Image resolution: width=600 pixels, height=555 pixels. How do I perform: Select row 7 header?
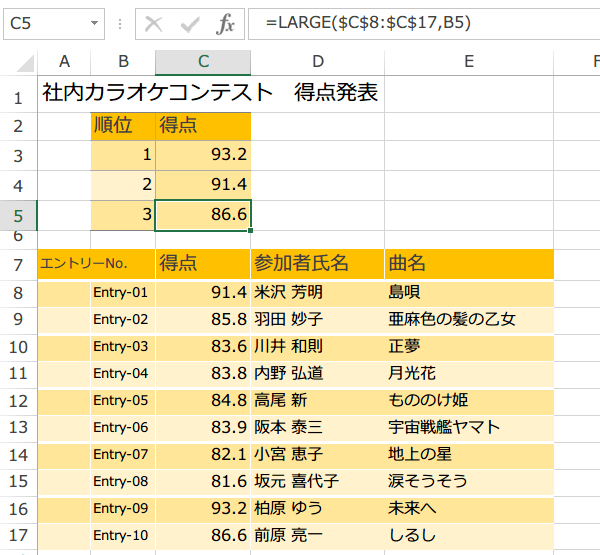coord(18,265)
